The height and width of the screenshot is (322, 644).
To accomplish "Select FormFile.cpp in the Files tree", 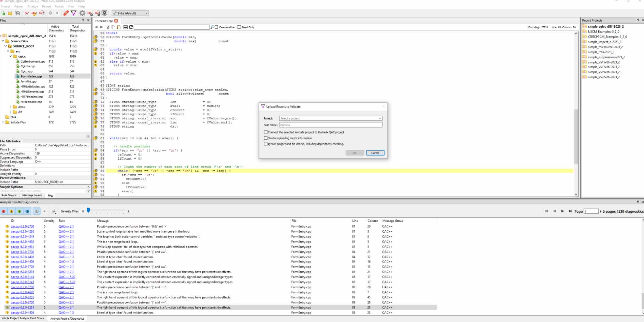I will click(x=29, y=81).
